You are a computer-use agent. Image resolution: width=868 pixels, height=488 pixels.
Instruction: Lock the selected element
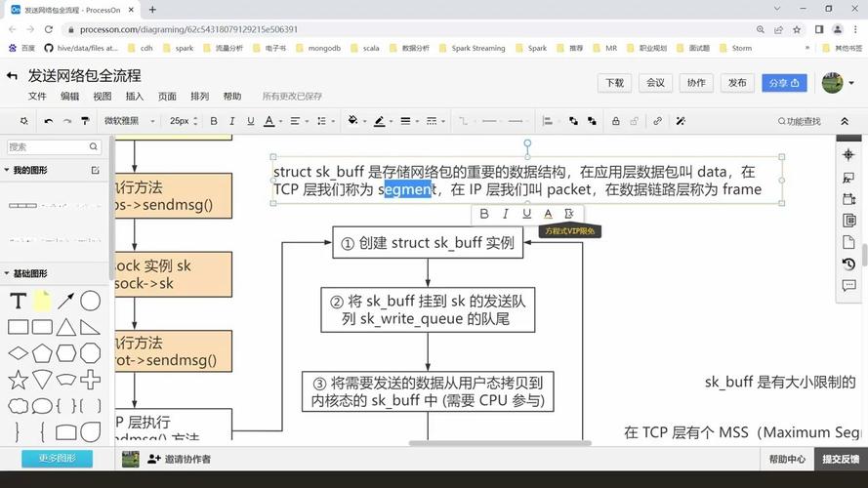pos(615,121)
